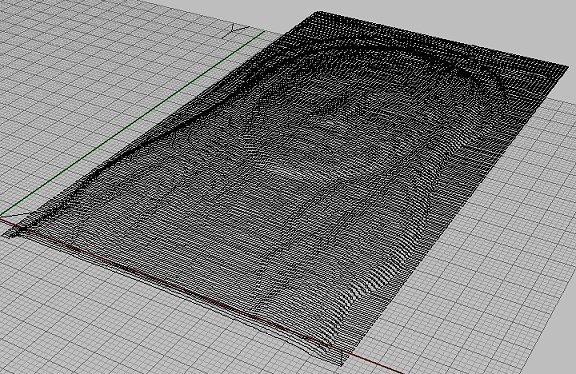Pick the right-most corner of the mesh
576x374 pixels.
(566, 68)
